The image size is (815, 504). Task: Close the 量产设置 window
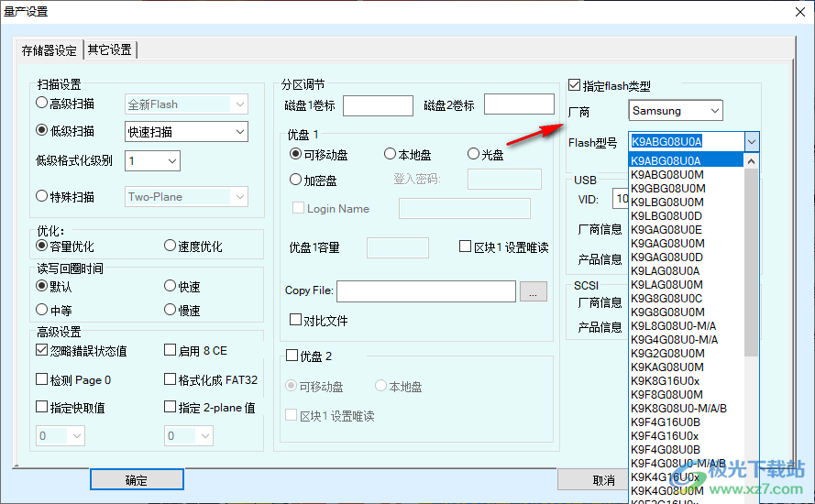point(800,11)
